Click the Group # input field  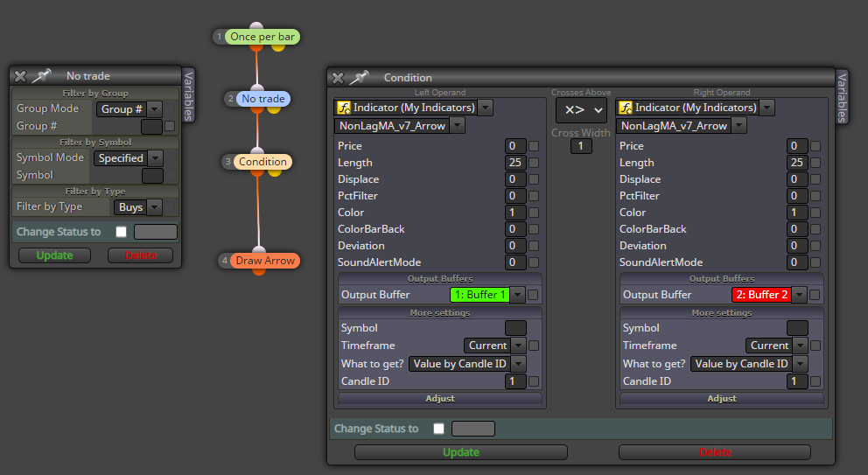pyautogui.click(x=151, y=126)
